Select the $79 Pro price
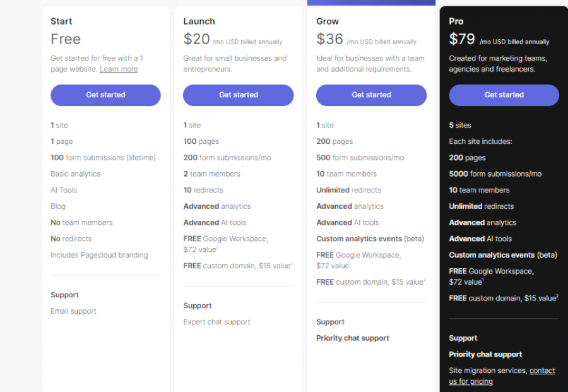568x392 pixels. pos(462,39)
